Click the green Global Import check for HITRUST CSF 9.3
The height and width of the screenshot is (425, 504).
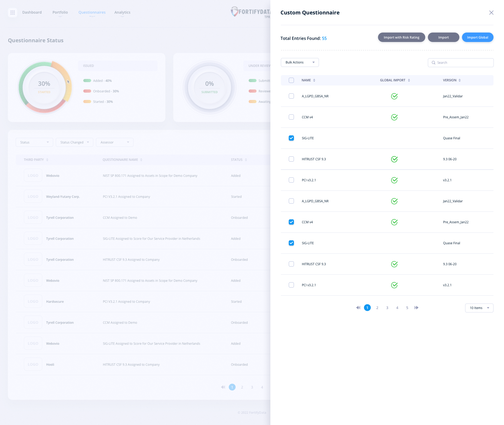coord(394,159)
